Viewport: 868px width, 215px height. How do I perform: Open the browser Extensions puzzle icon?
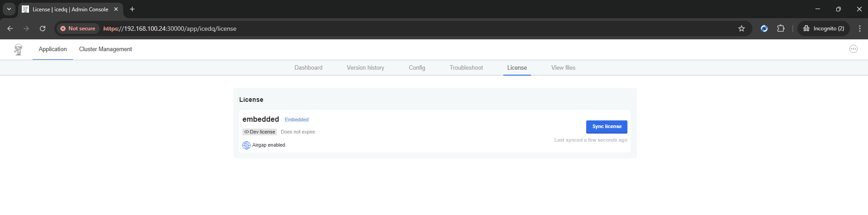coord(781,29)
